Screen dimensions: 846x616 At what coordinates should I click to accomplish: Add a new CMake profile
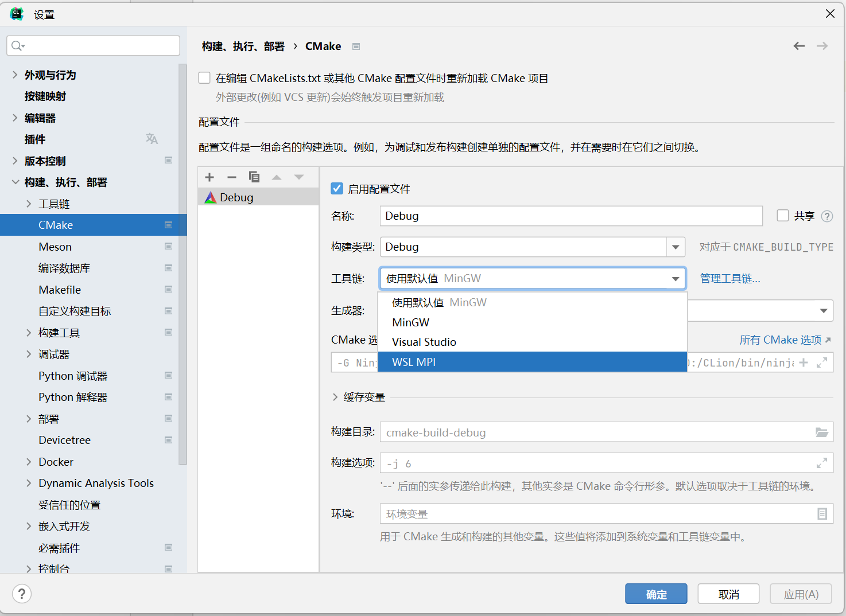pos(209,177)
